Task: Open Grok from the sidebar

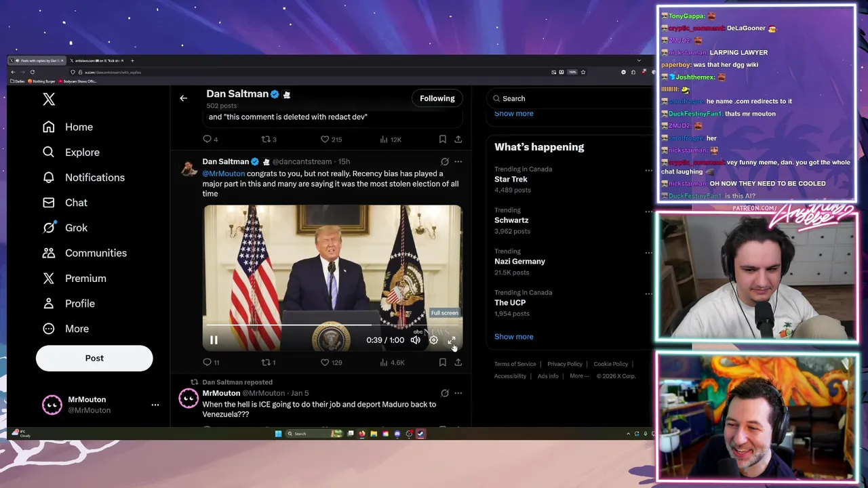Action: [x=65, y=228]
